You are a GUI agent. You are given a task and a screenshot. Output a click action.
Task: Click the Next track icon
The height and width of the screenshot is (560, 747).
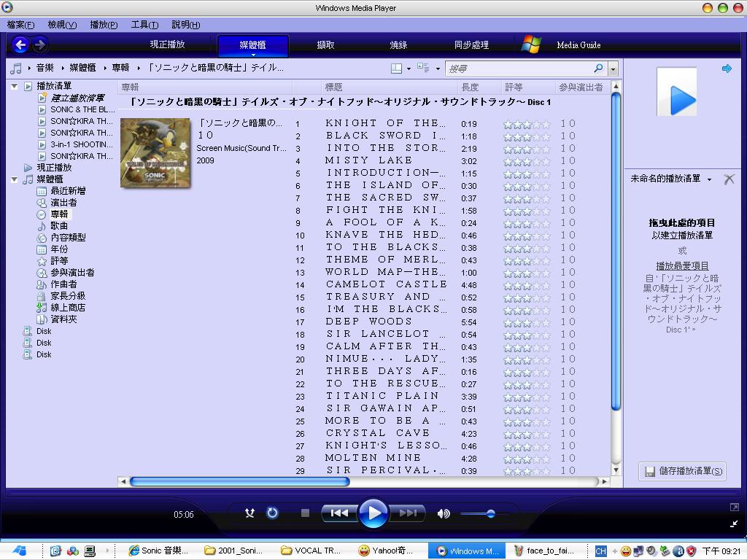(409, 513)
